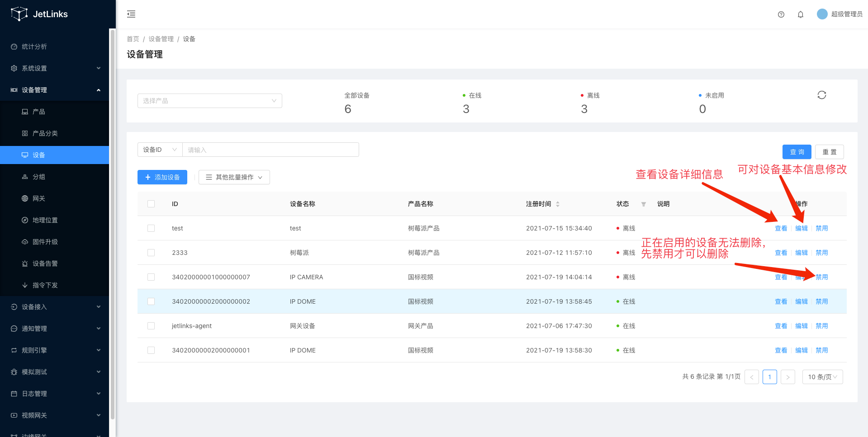Focus the 请输入 search input field
This screenshot has width=868, height=437.
(270, 150)
